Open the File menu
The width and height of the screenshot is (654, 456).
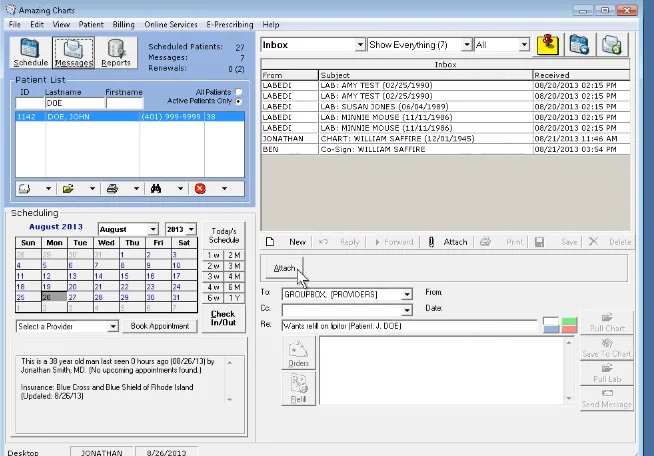(x=15, y=25)
